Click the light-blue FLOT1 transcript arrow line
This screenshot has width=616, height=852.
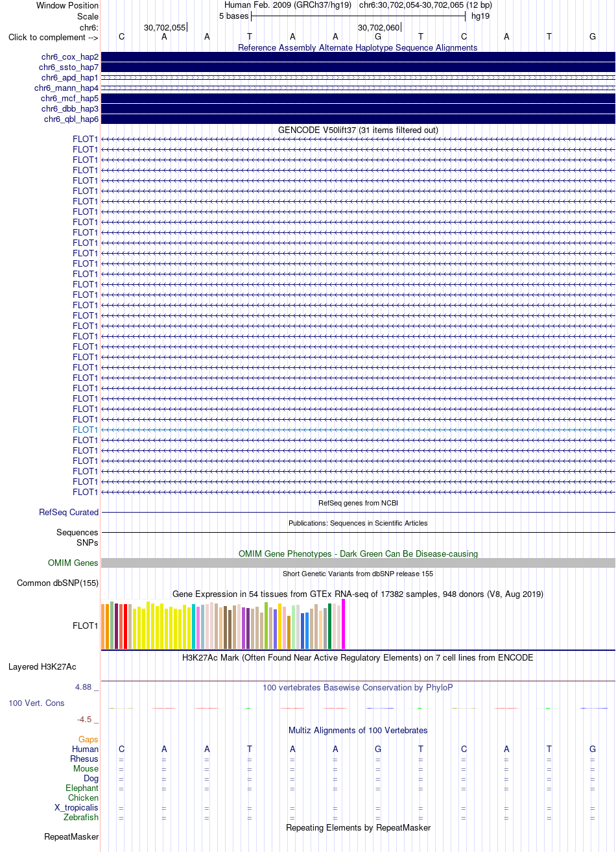[359, 430]
